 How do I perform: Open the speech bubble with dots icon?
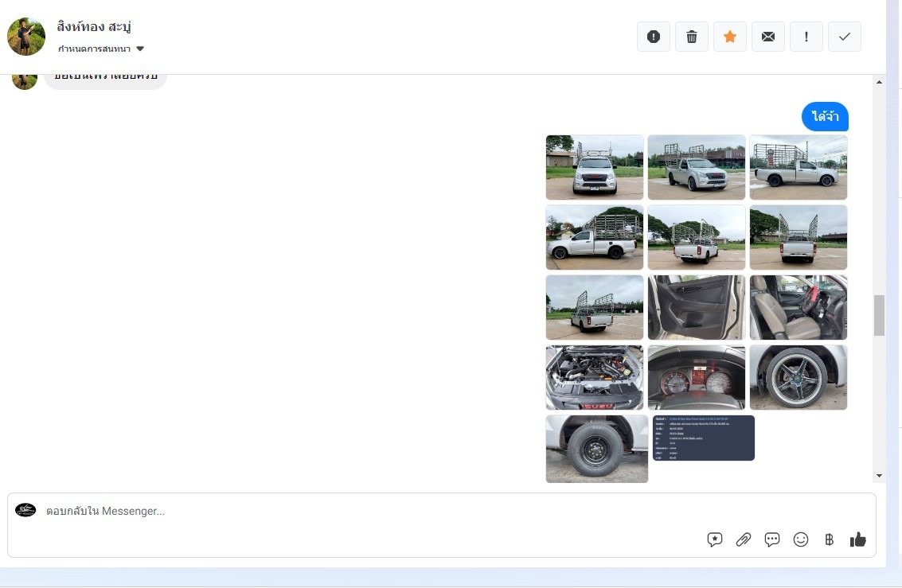point(772,539)
